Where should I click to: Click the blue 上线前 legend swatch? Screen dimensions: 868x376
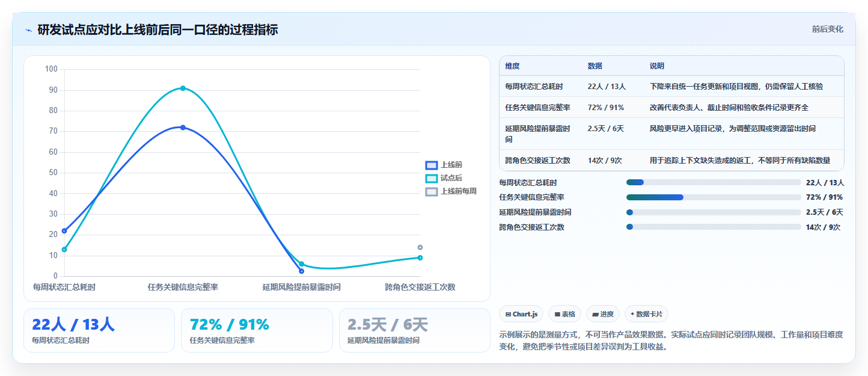pos(432,165)
